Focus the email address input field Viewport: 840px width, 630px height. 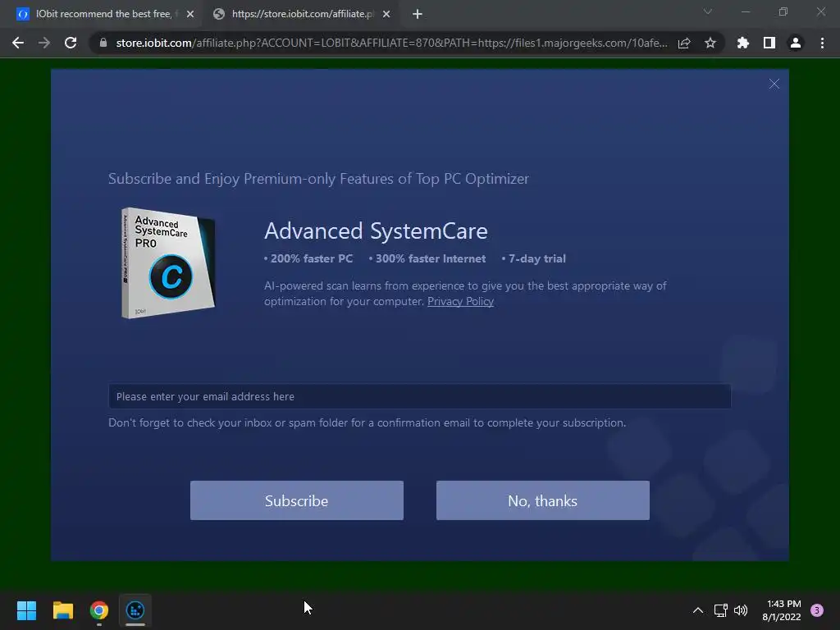pos(419,396)
